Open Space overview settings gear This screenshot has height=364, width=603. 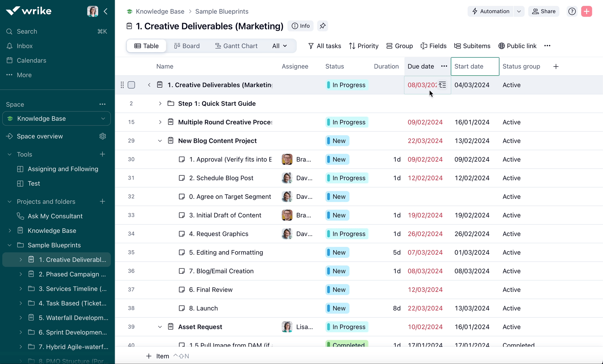coord(103,136)
